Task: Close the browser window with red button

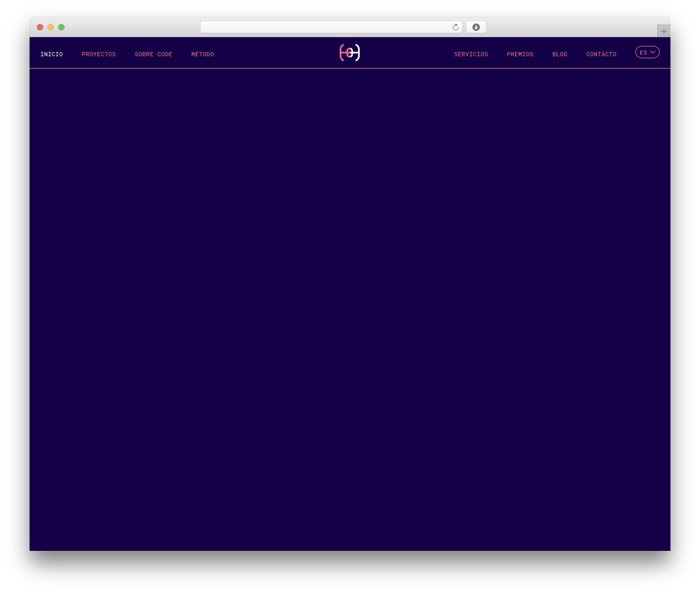Action: 40,27
